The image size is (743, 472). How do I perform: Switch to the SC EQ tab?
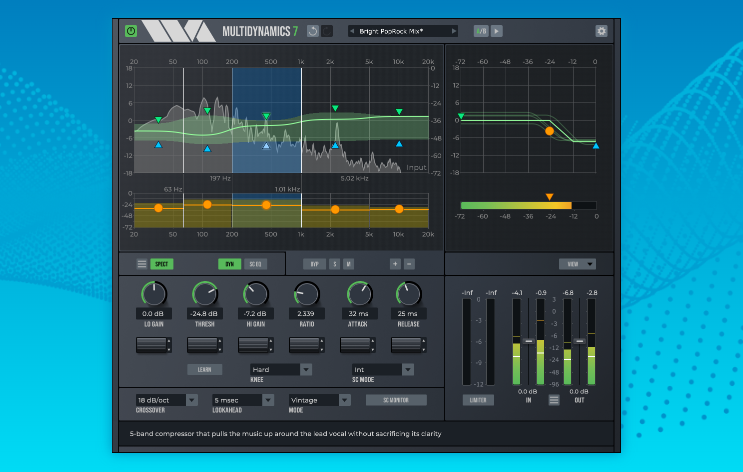click(x=255, y=264)
